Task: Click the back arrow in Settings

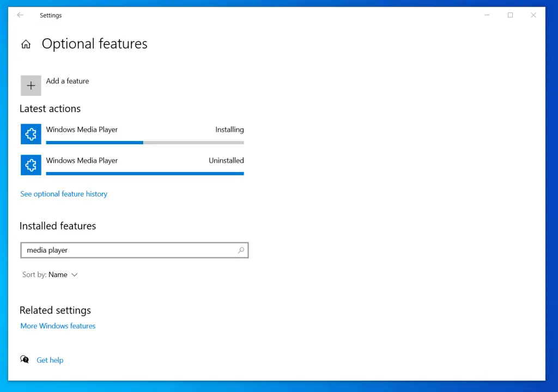Action: click(x=20, y=15)
